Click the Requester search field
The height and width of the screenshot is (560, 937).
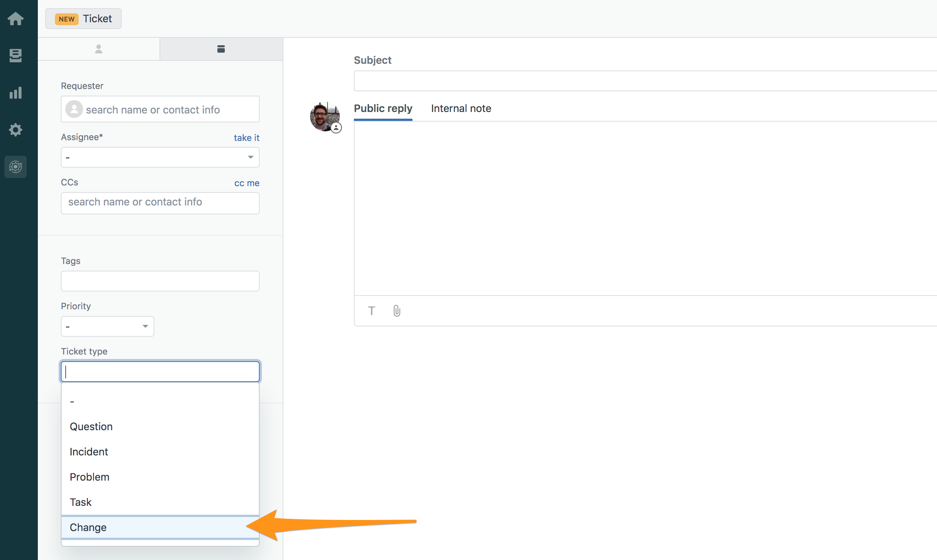coord(160,109)
